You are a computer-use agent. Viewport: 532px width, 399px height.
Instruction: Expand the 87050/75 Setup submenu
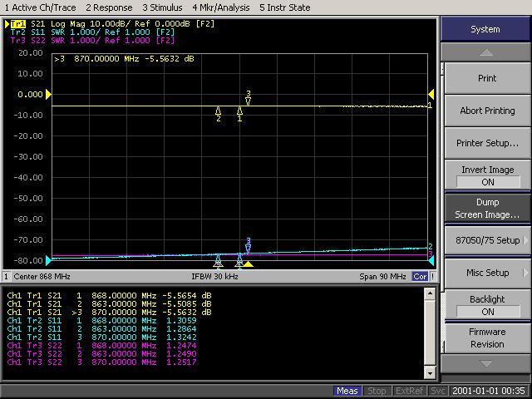coord(487,240)
